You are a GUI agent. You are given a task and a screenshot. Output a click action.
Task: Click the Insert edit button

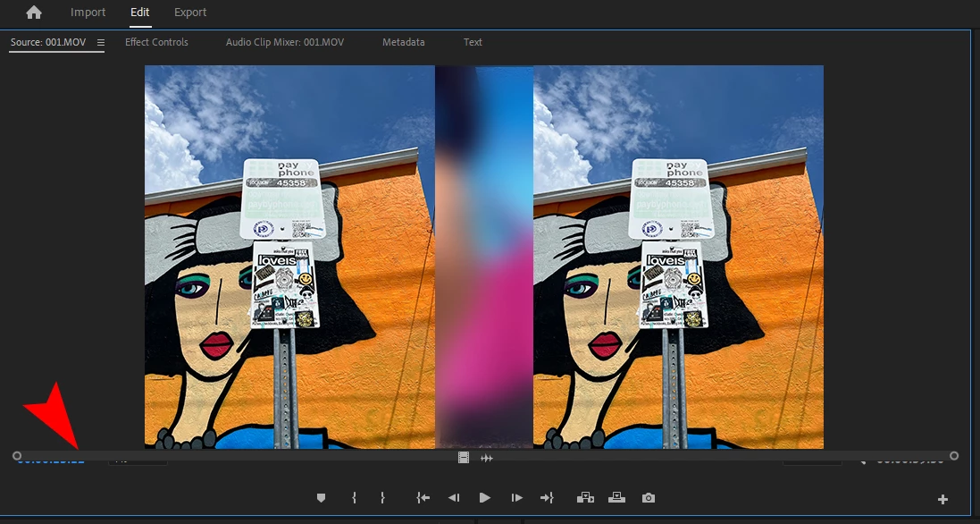pos(585,498)
